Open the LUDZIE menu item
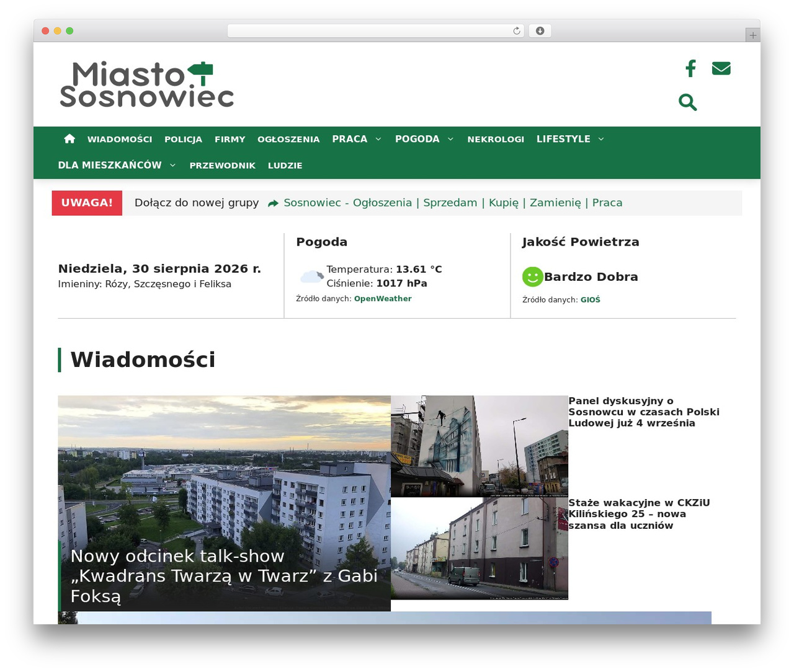Viewport: 794px width, 672px height. 285,166
